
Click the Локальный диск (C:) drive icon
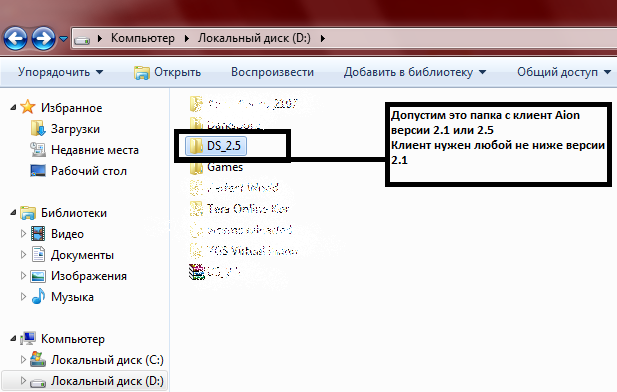click(x=38, y=359)
